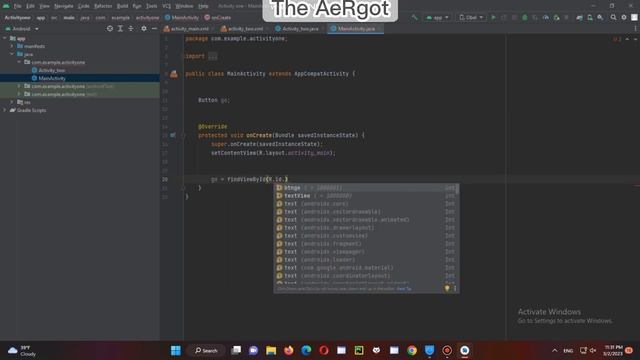Open Firefox from the taskbar
The image size is (640, 360).
click(x=289, y=351)
